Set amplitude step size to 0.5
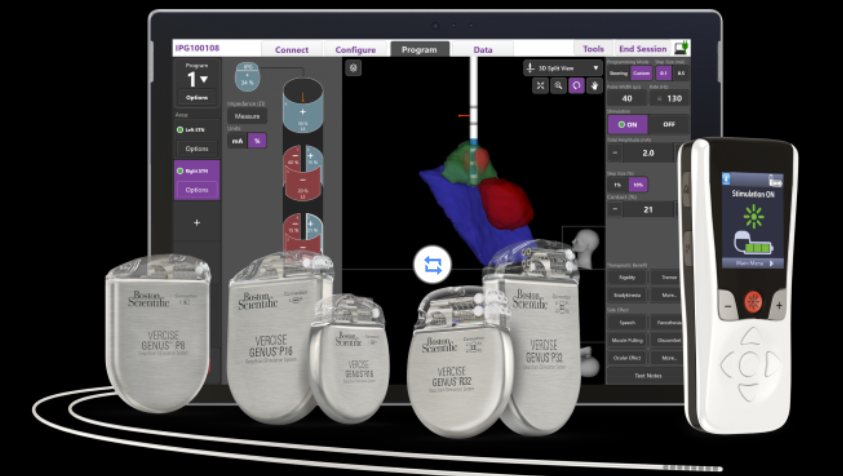Image resolution: width=843 pixels, height=476 pixels. 681,73
